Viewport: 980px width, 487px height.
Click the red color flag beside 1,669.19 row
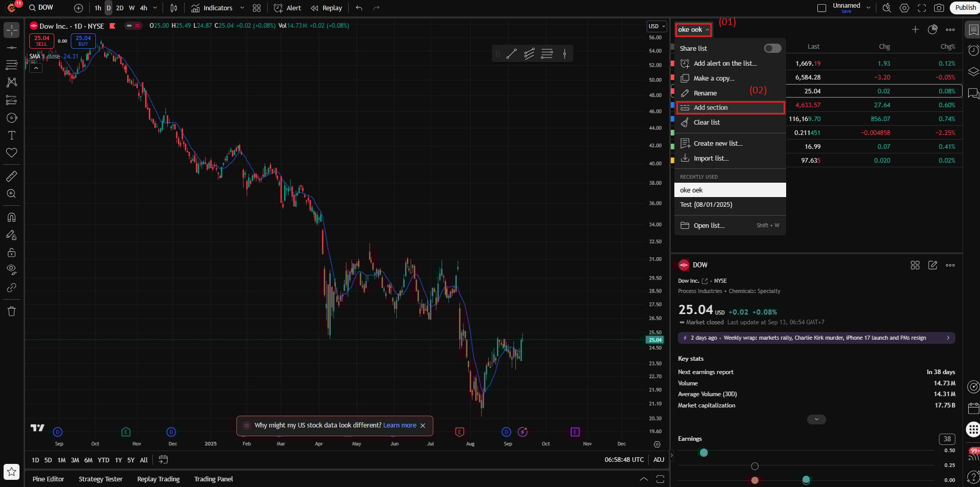click(673, 63)
